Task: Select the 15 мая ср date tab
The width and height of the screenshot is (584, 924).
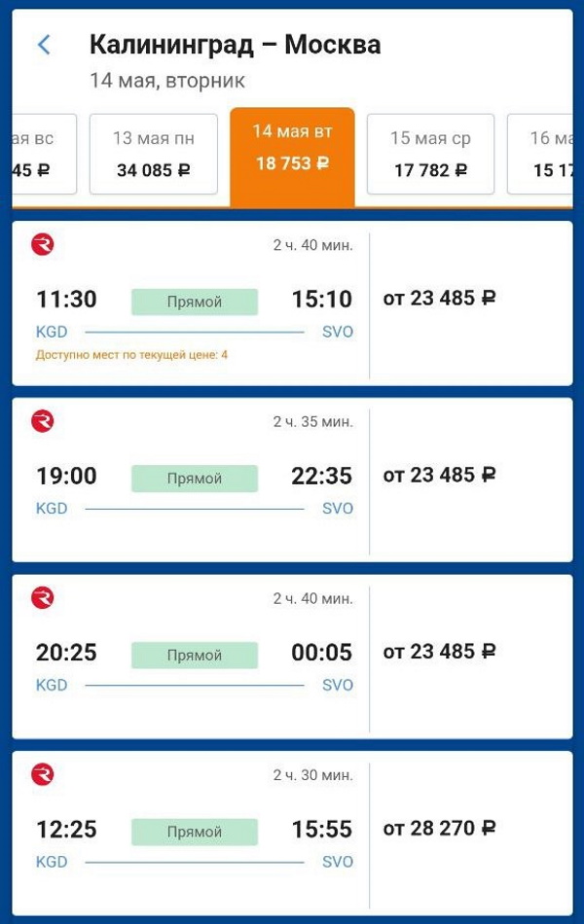Action: click(430, 155)
